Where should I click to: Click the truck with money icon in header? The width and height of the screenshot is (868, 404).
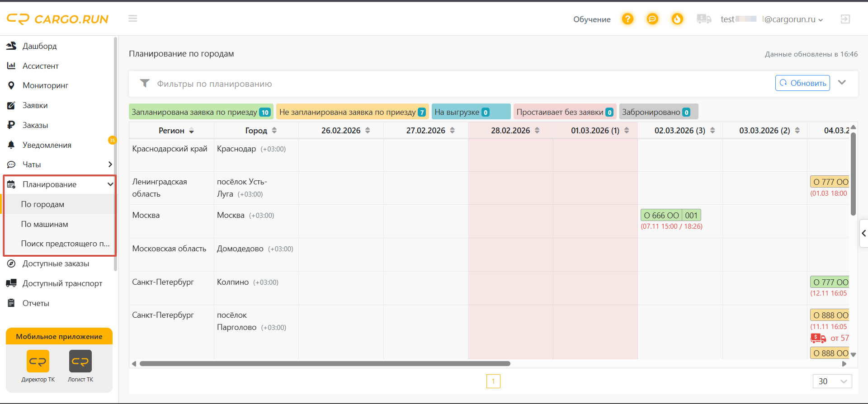(704, 19)
